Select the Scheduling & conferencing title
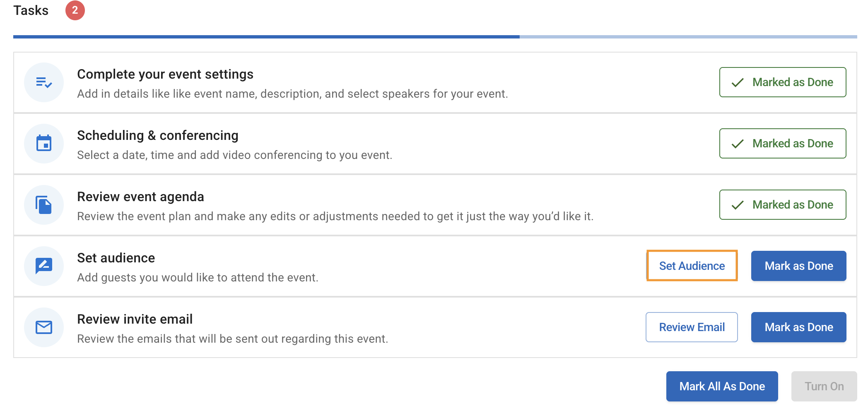The width and height of the screenshot is (868, 406). [157, 135]
